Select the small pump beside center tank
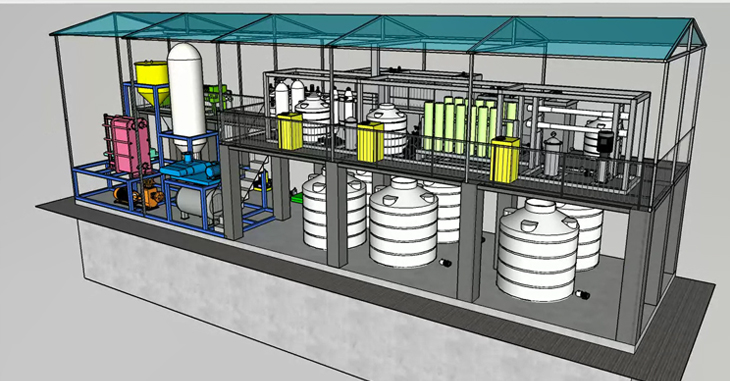The image size is (730, 381). (445, 264)
